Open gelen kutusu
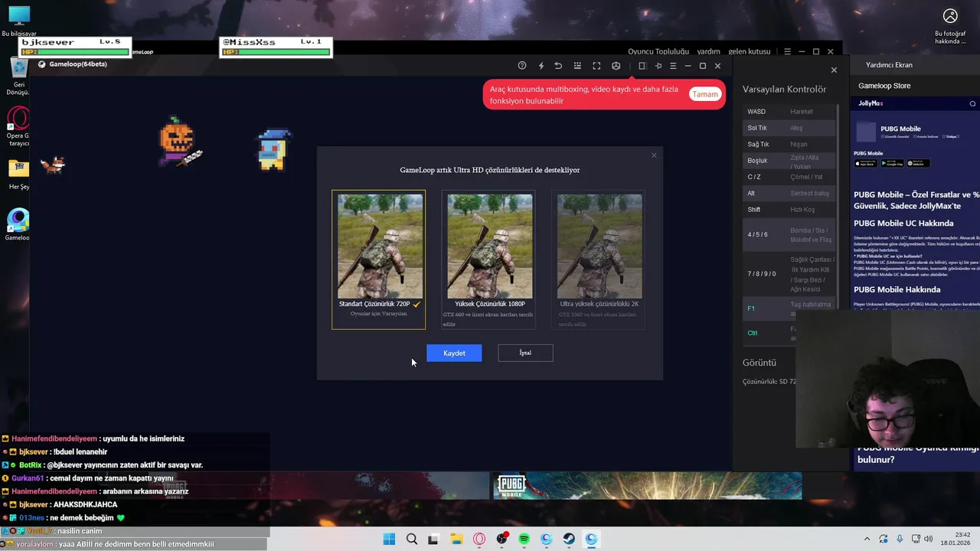The image size is (980, 551). [749, 51]
